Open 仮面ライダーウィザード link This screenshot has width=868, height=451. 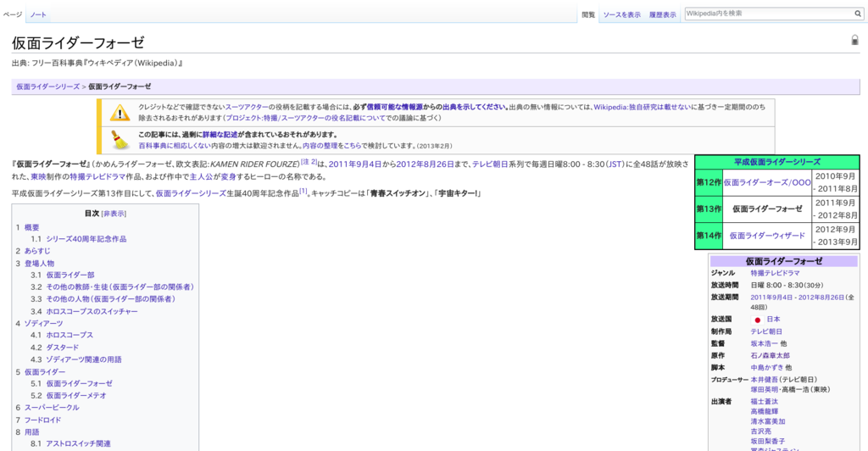tap(767, 236)
